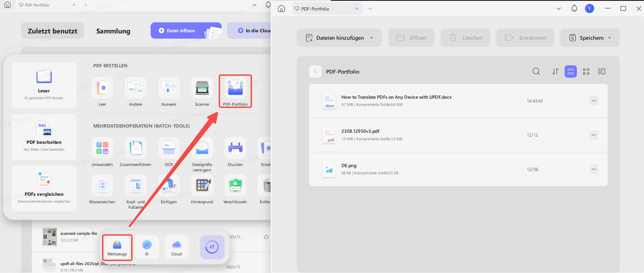The height and width of the screenshot is (273, 644).
Task: Click the Extrahieren button
Action: coord(525,38)
